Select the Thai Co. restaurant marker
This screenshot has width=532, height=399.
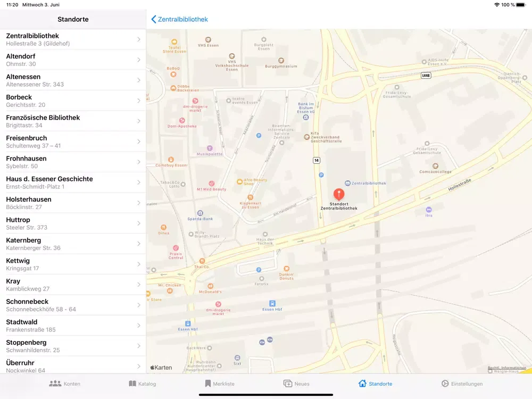pos(202,261)
